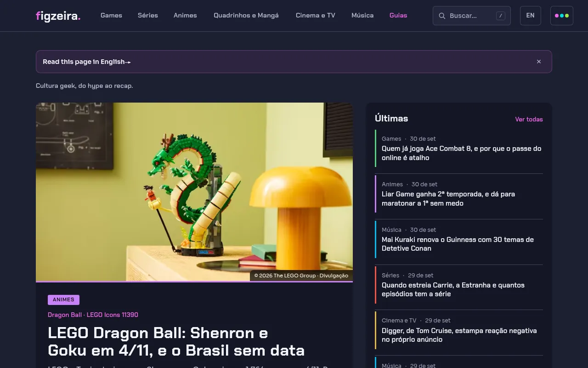588x368 pixels.
Task: Click the © 2026 The LEGO Group credit
Action: 301,276
